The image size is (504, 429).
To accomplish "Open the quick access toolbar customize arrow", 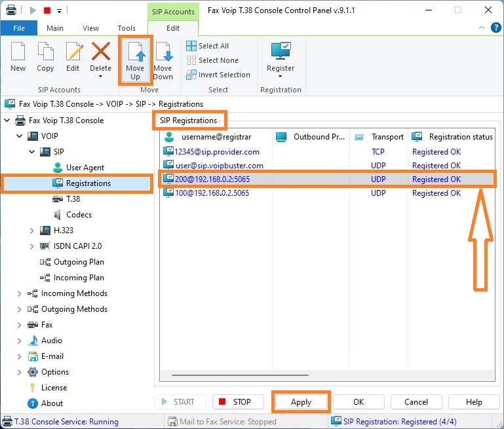I will (x=59, y=11).
